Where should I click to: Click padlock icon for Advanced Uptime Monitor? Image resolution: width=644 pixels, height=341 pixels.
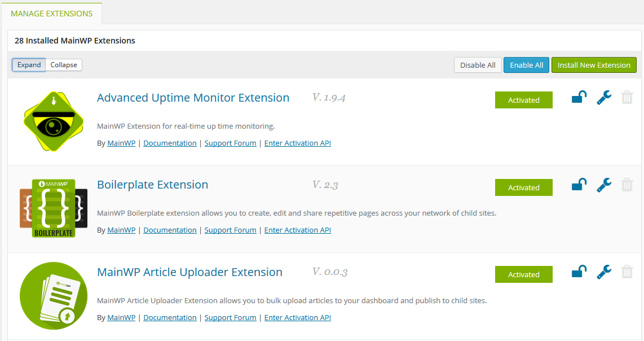[579, 97]
